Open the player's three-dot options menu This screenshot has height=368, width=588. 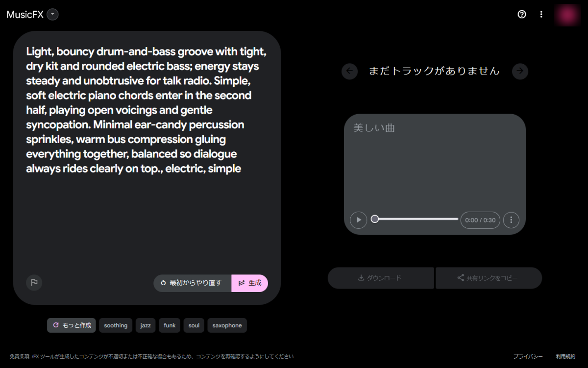tap(511, 220)
